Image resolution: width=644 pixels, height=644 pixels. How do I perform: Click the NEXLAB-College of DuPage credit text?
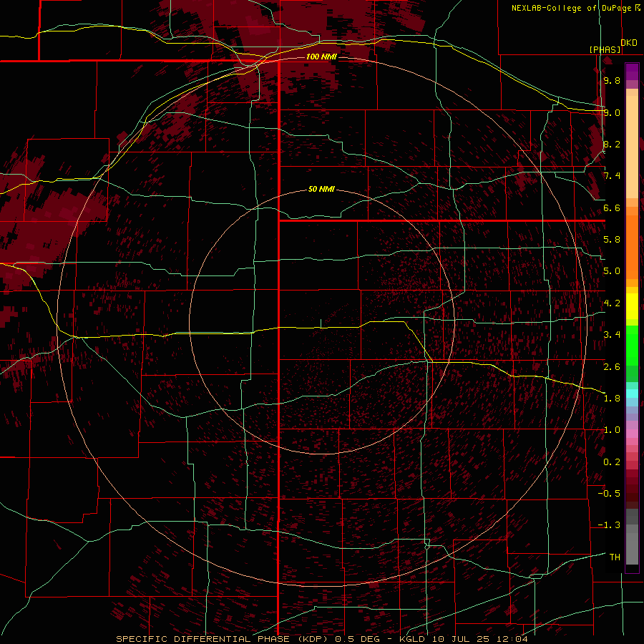[571, 8]
